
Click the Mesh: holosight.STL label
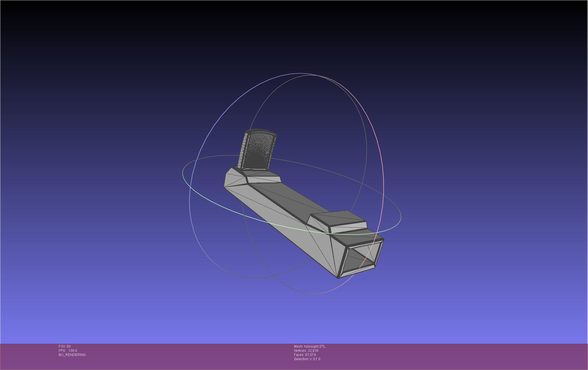click(x=309, y=346)
